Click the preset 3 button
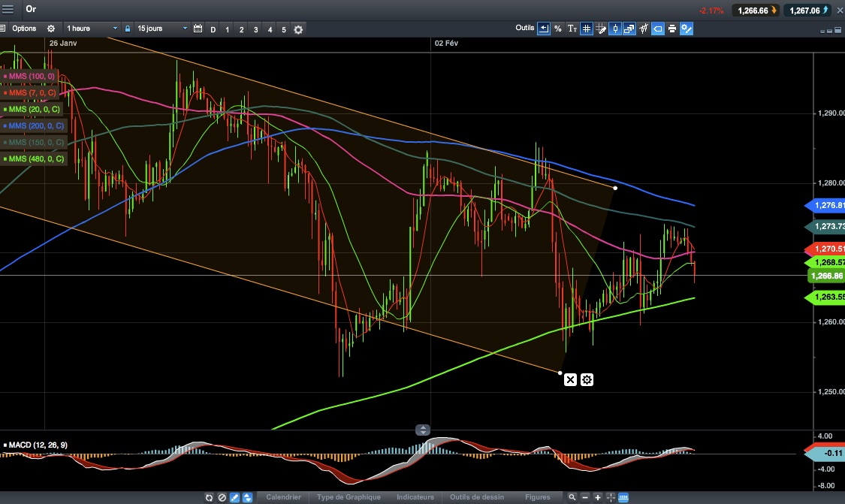The height and width of the screenshot is (504, 845). pos(255,29)
